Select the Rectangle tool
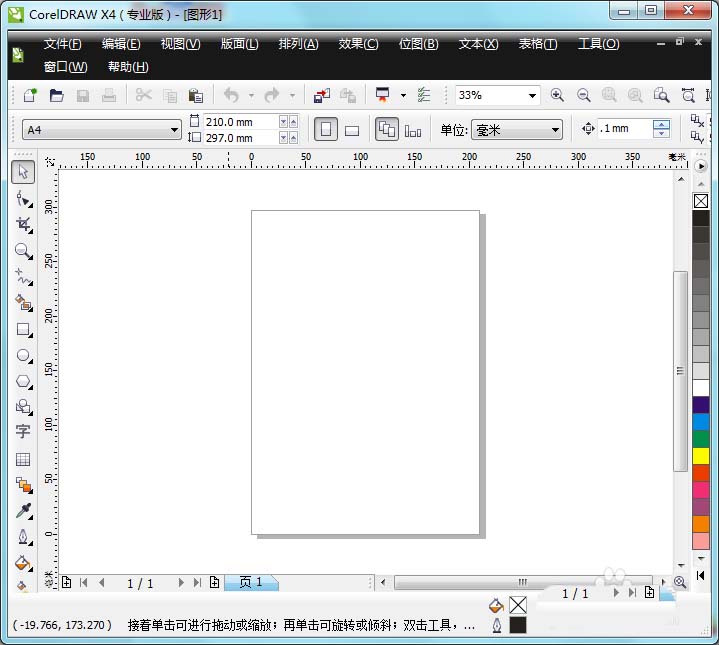This screenshot has width=719, height=645. 23,329
